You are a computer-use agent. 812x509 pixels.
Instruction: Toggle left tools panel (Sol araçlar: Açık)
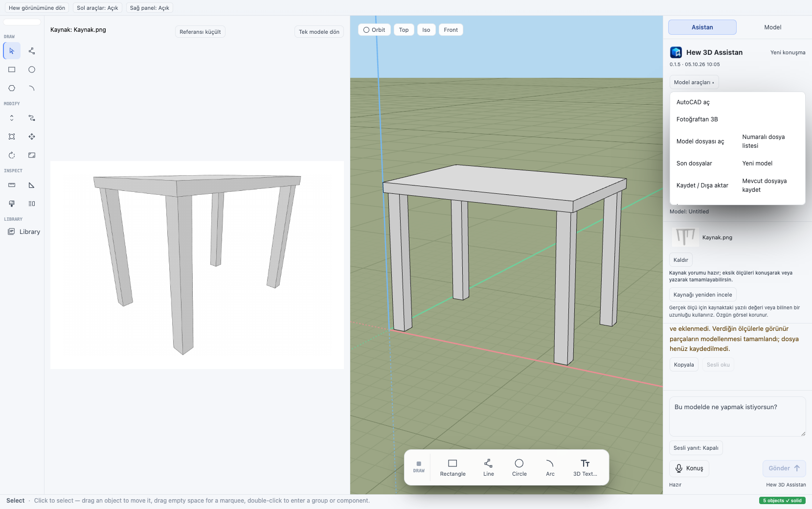click(97, 8)
